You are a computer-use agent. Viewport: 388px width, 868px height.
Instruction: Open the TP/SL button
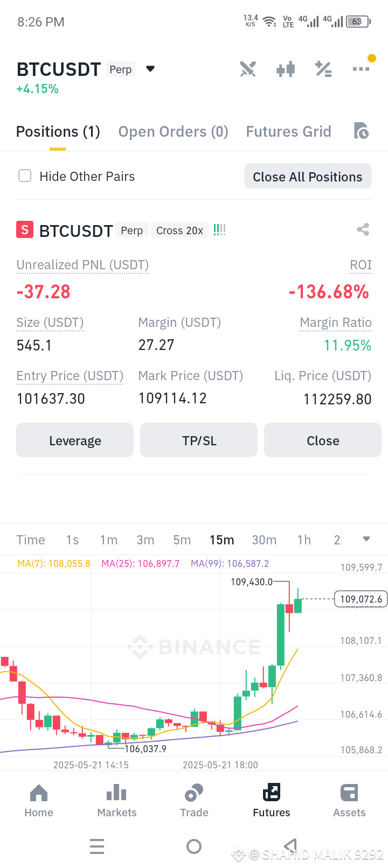(x=199, y=440)
